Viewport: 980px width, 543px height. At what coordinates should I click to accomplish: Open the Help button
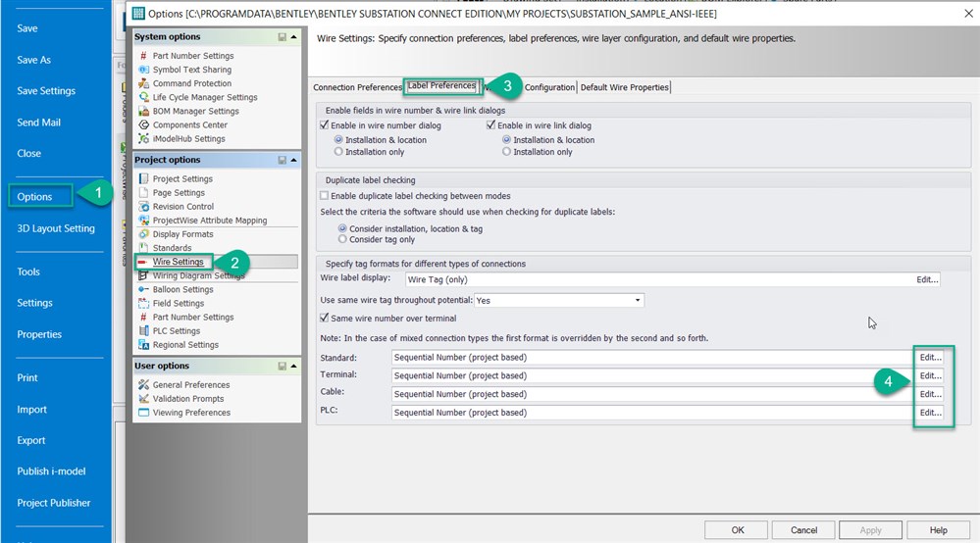(938, 530)
